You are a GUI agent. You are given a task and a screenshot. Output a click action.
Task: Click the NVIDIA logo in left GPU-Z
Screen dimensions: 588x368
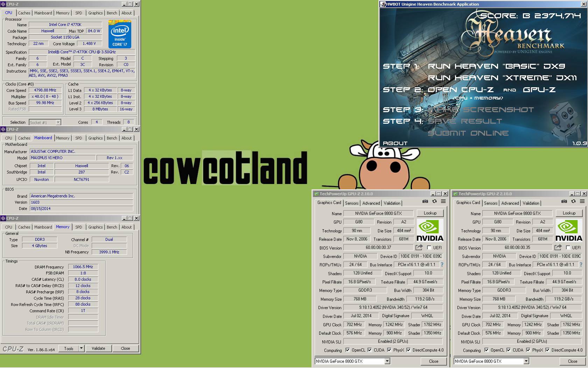430,231
